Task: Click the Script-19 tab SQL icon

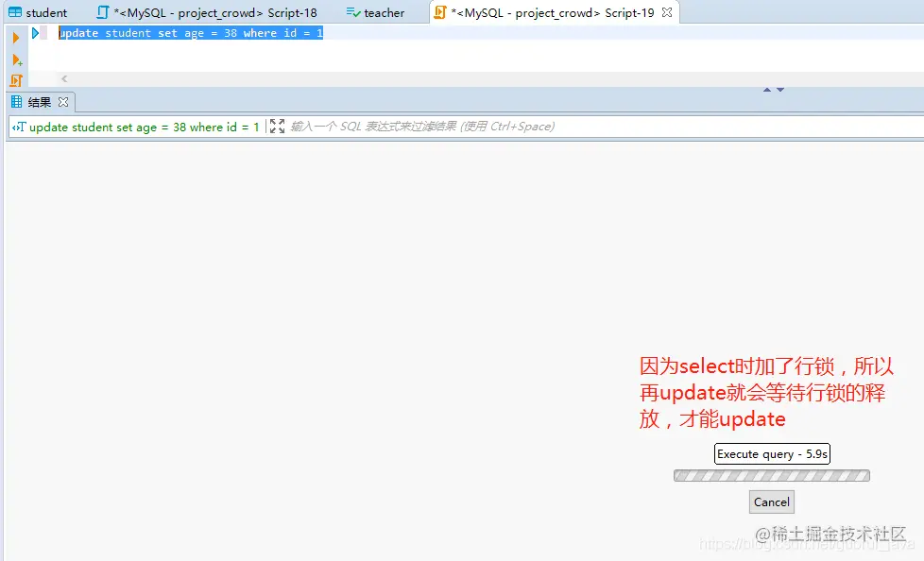Action: click(x=439, y=12)
